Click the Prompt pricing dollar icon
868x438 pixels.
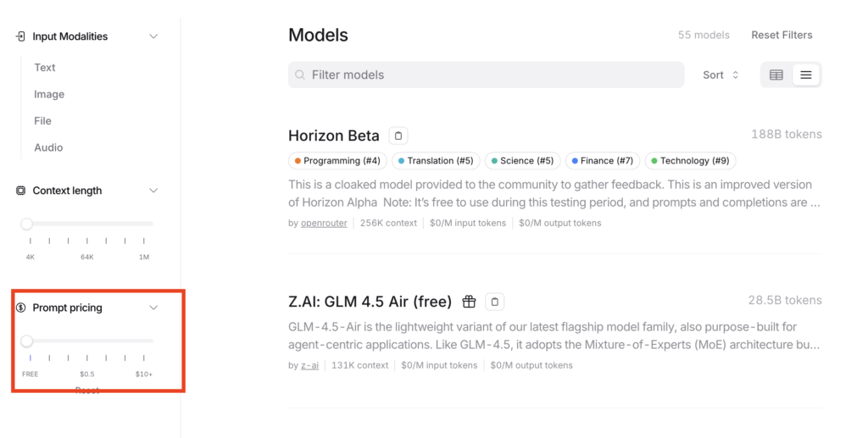pyautogui.click(x=21, y=308)
